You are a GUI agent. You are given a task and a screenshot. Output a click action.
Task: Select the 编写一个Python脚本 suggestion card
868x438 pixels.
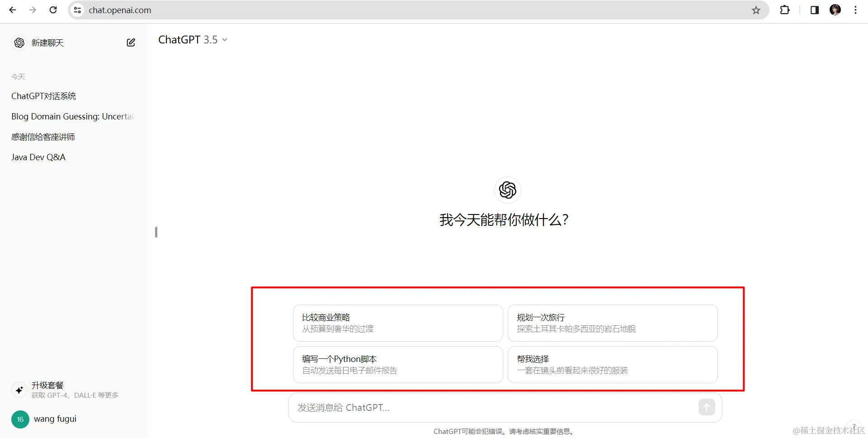[398, 365]
